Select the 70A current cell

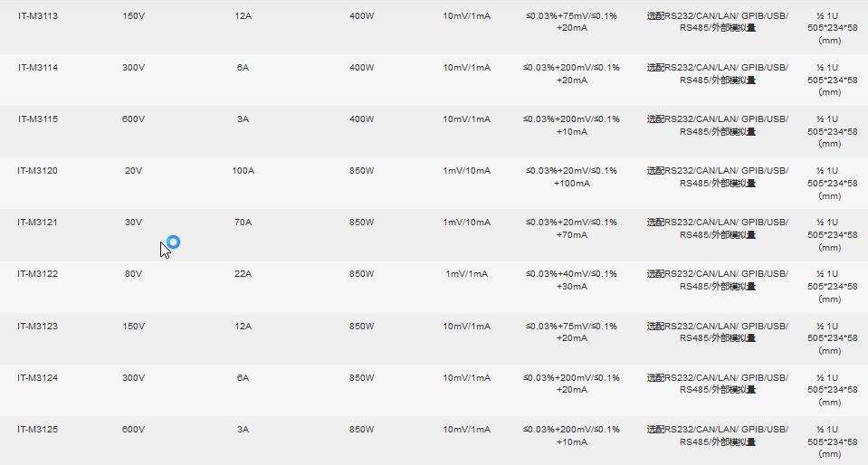(243, 223)
